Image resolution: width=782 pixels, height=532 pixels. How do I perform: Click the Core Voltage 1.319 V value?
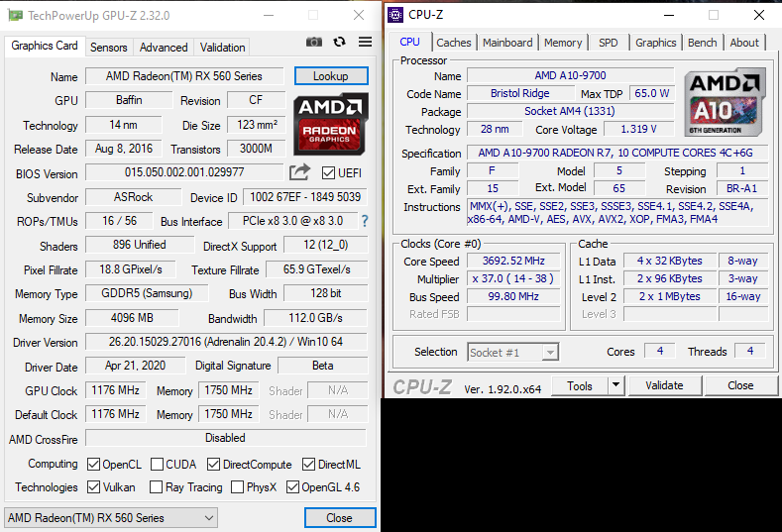coord(639,129)
